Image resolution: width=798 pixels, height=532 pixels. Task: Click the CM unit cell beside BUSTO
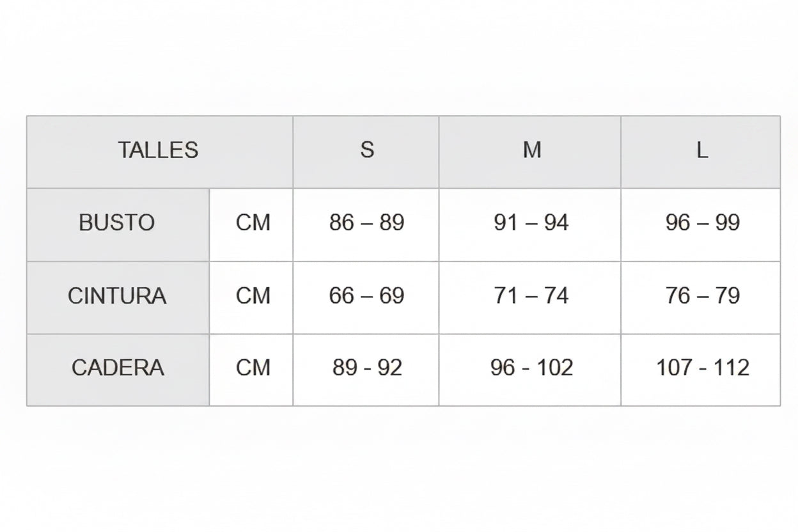coord(251,224)
